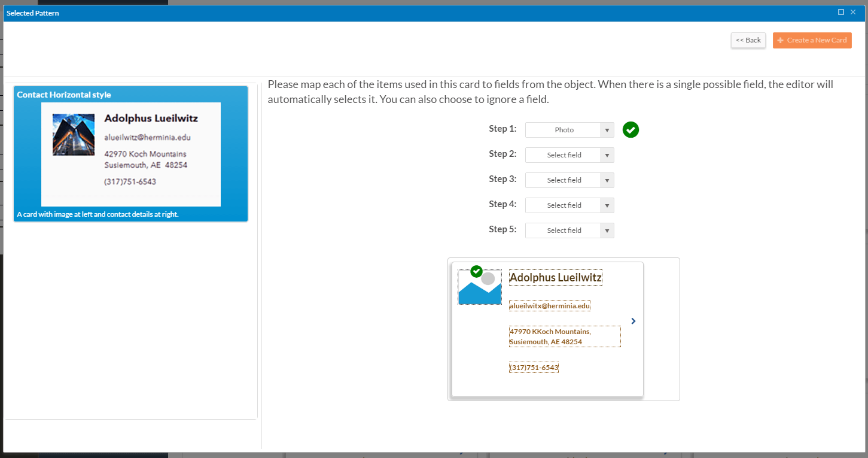Image resolution: width=868 pixels, height=458 pixels.
Task: Open the Step 1 Photo dropdown
Action: pos(569,130)
